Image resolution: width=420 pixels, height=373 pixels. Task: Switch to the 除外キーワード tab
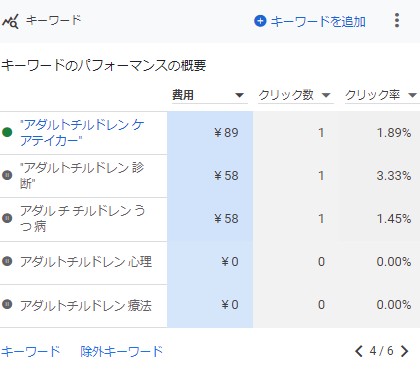pos(122,351)
